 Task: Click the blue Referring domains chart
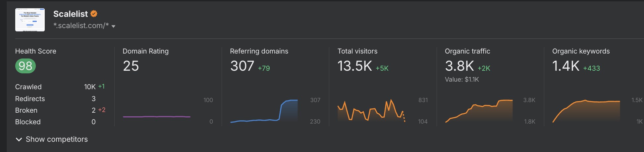pos(264,111)
